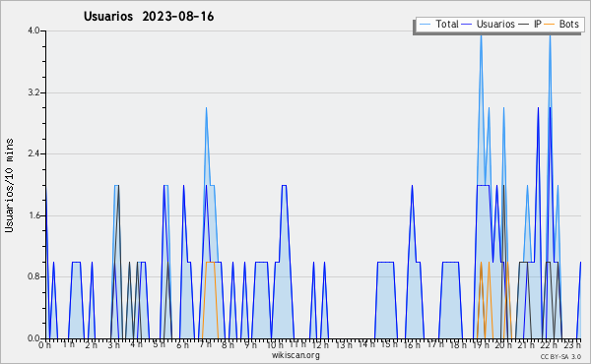Click the y-axis value '1.6'

pos(33,215)
